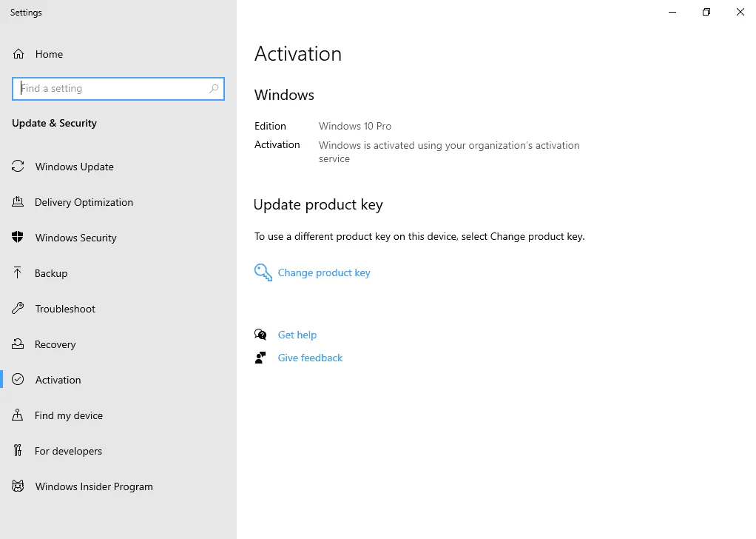
Task: Click the Delivery Optimization icon
Action: click(18, 201)
